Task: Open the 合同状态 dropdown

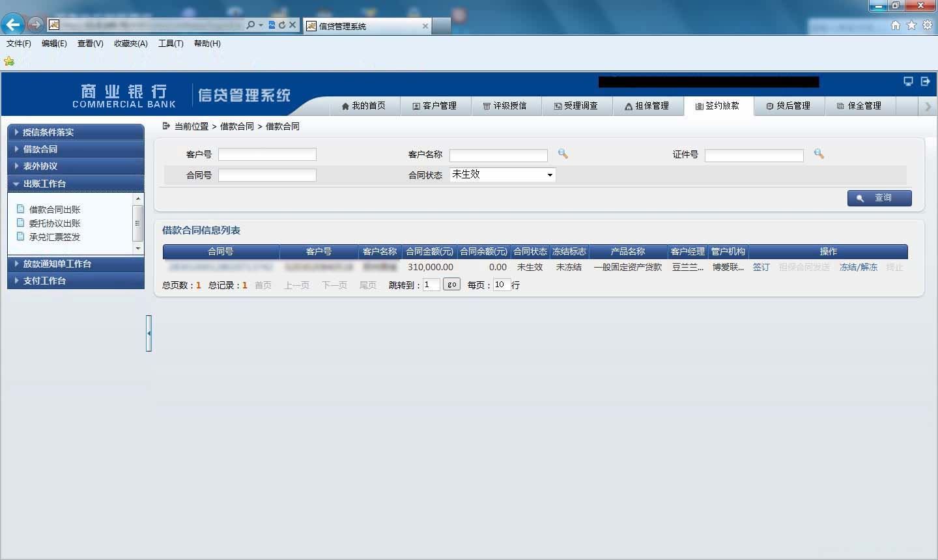Action: (x=502, y=175)
